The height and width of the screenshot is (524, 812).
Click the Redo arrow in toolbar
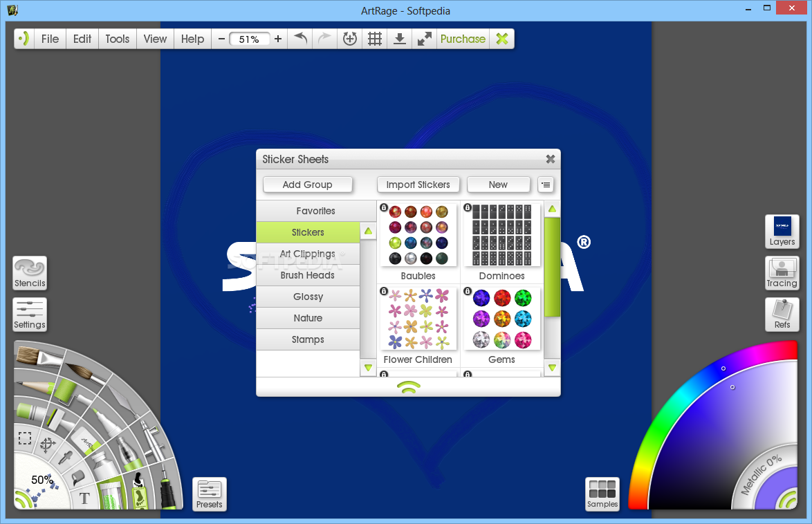pyautogui.click(x=324, y=39)
